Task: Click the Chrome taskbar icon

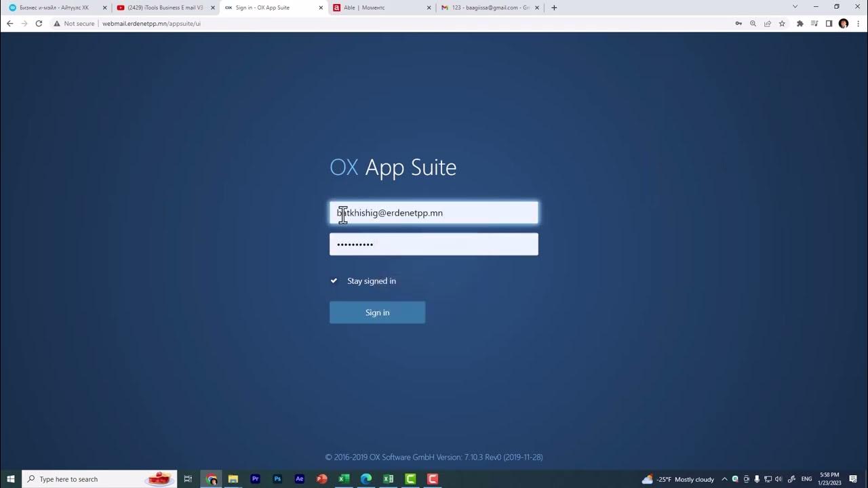Action: coord(212,479)
